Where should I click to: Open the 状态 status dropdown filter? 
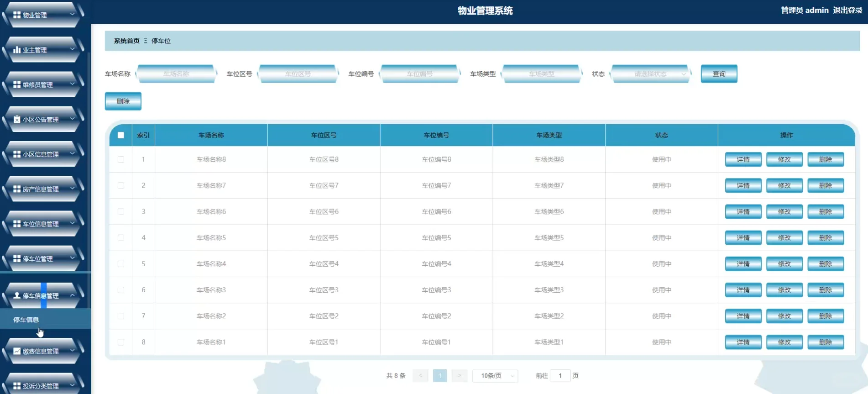tap(651, 74)
